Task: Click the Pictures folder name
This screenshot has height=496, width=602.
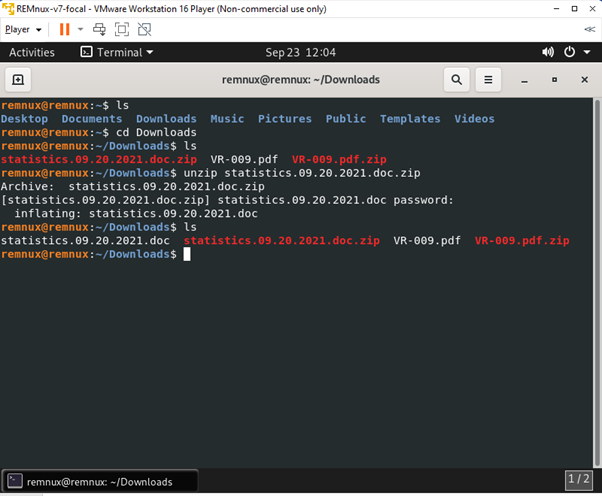Action: click(x=285, y=119)
